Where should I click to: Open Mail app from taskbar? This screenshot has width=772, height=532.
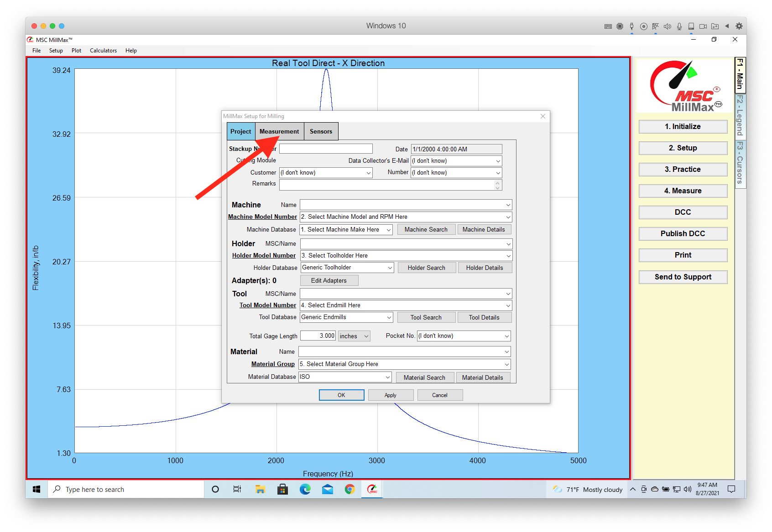pos(328,489)
